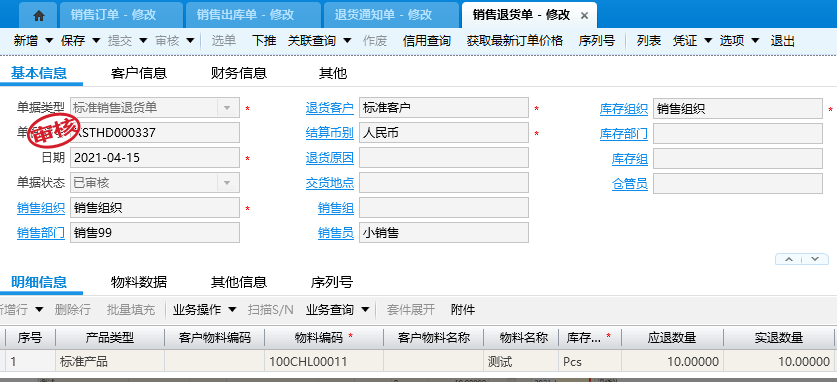The image size is (837, 382).
Task: Select the 明细信息 tab
Action: [39, 282]
